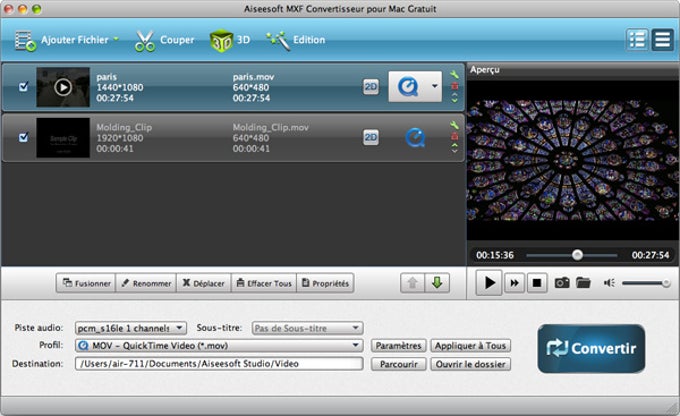Click the 00:15:36 current time label
Image resolution: width=680 pixels, height=416 pixels.
pos(495,255)
